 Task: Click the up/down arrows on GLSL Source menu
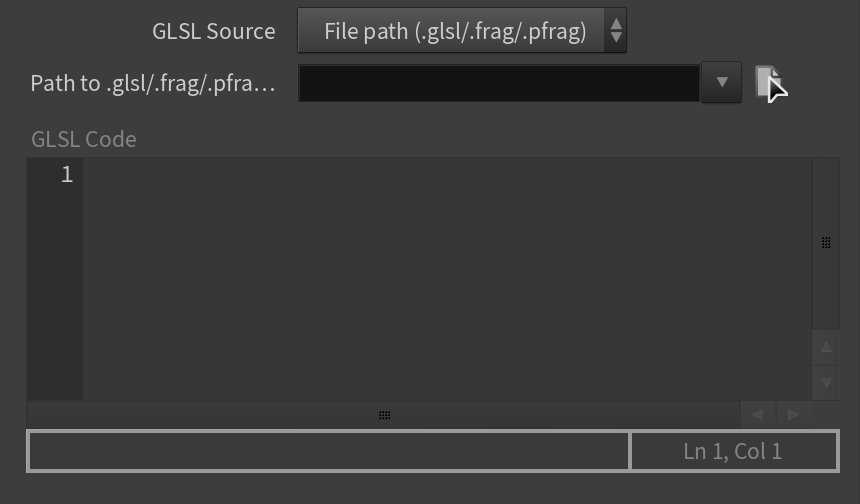pos(616,30)
